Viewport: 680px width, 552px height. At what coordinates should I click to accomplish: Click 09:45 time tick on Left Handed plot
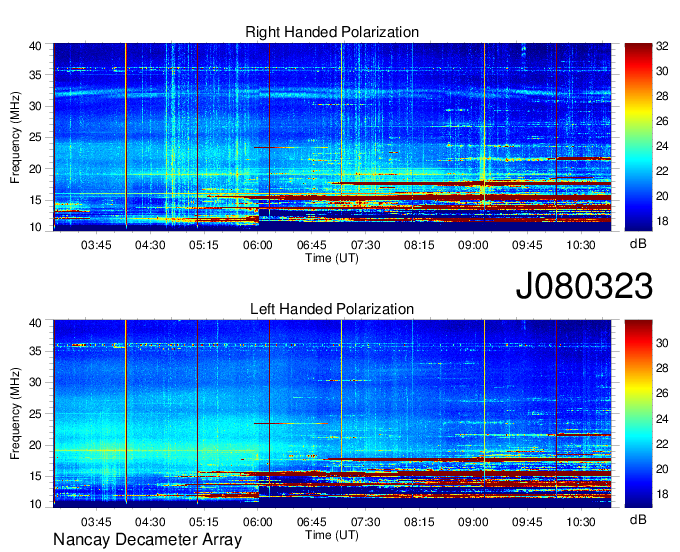click(x=527, y=522)
